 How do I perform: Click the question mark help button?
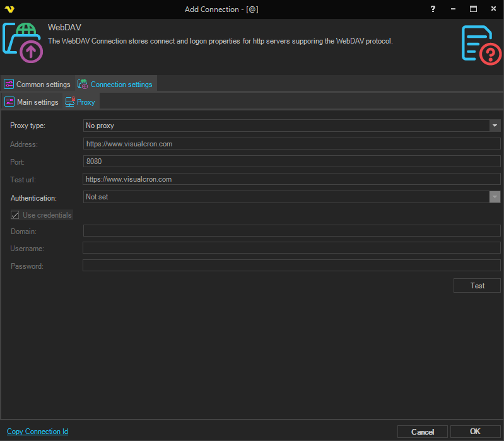coord(433,9)
